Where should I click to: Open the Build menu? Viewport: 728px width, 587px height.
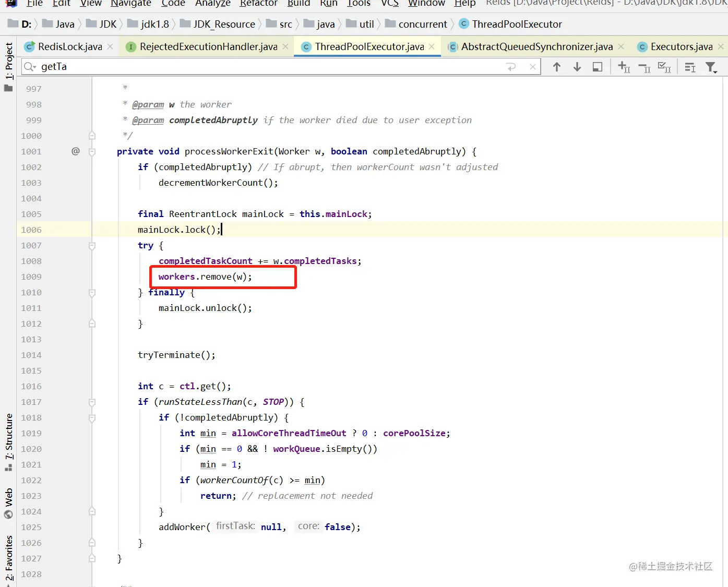(299, 3)
